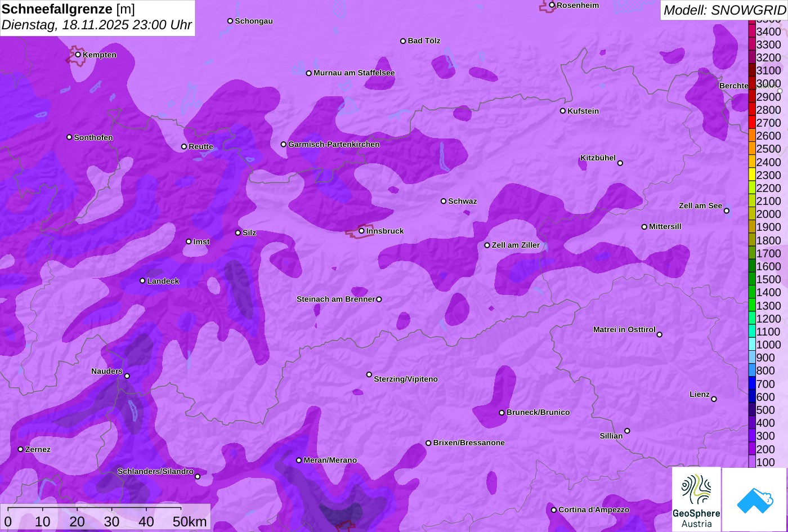Select the Sillian marker dot
This screenshot has height=532, width=788.
[x=627, y=431]
